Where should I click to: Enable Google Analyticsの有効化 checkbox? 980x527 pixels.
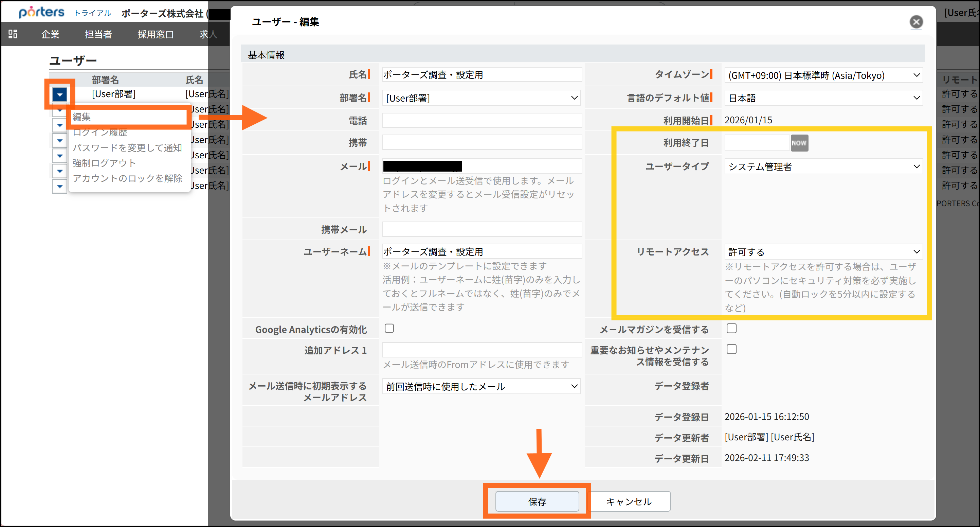(389, 328)
